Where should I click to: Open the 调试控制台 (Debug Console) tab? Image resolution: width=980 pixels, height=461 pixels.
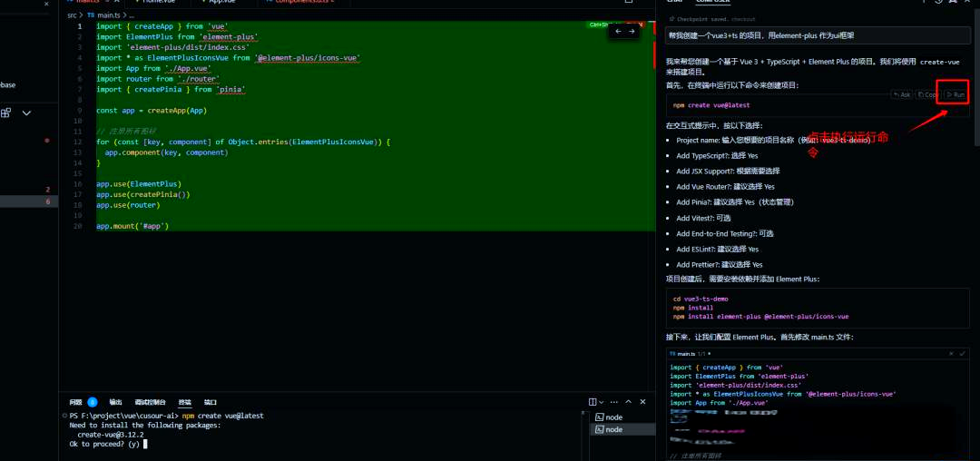pos(150,402)
